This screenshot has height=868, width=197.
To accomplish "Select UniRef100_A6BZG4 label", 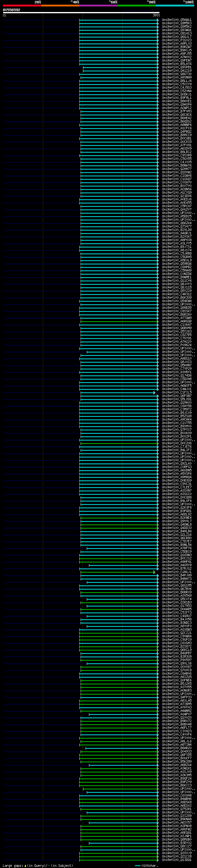I will pos(177,765).
